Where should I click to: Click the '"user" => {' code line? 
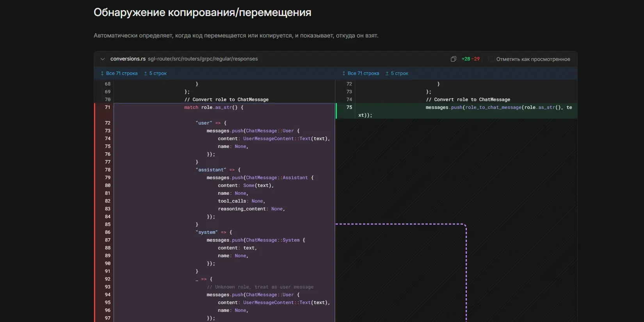click(211, 123)
